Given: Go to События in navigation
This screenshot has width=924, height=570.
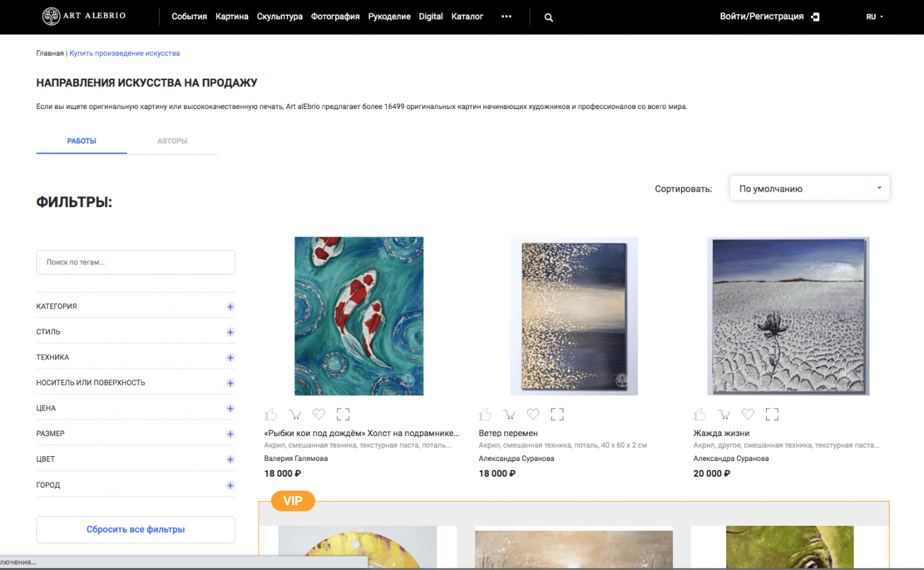Looking at the screenshot, I should (x=189, y=17).
